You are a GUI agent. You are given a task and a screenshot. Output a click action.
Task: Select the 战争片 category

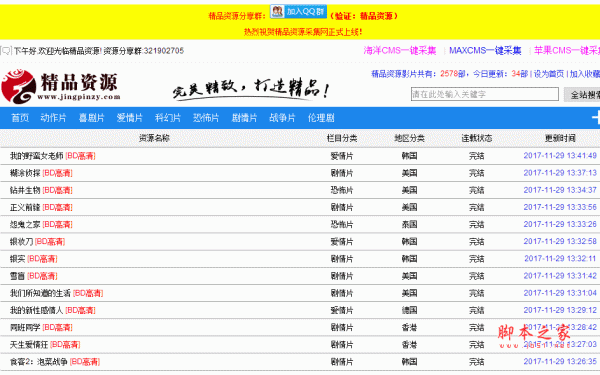(x=282, y=118)
